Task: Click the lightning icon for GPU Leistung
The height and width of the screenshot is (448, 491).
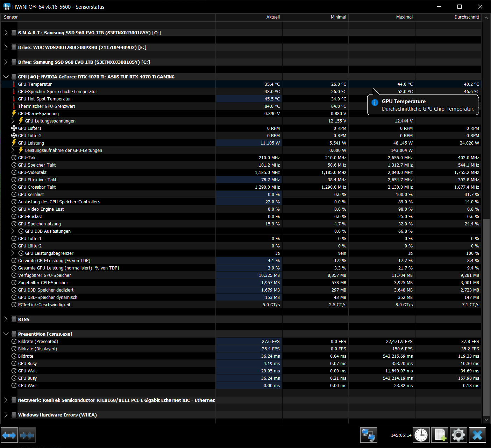Action: pos(14,143)
